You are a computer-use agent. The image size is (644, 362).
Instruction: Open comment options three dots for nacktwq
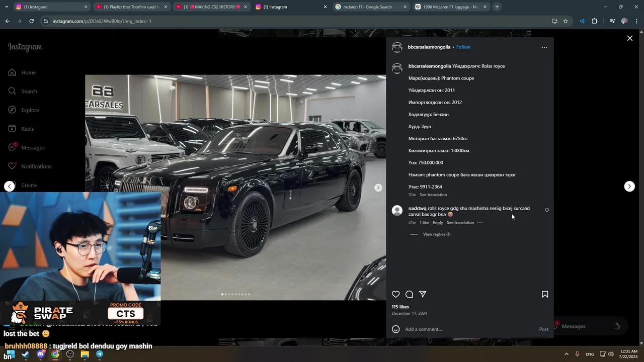point(480,223)
